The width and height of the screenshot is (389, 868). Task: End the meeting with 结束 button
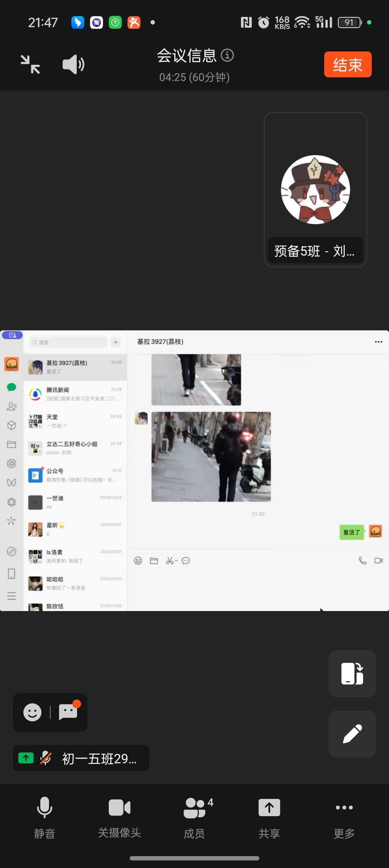click(x=348, y=65)
